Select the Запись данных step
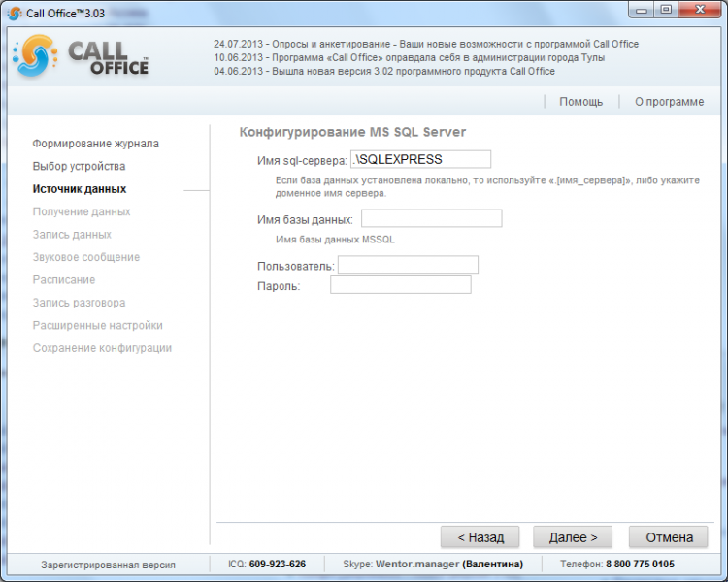 click(x=72, y=235)
